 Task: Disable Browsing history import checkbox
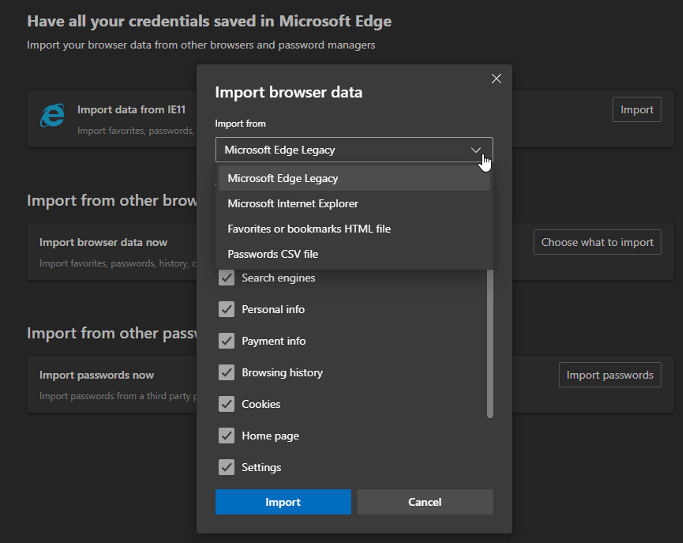pyautogui.click(x=226, y=373)
